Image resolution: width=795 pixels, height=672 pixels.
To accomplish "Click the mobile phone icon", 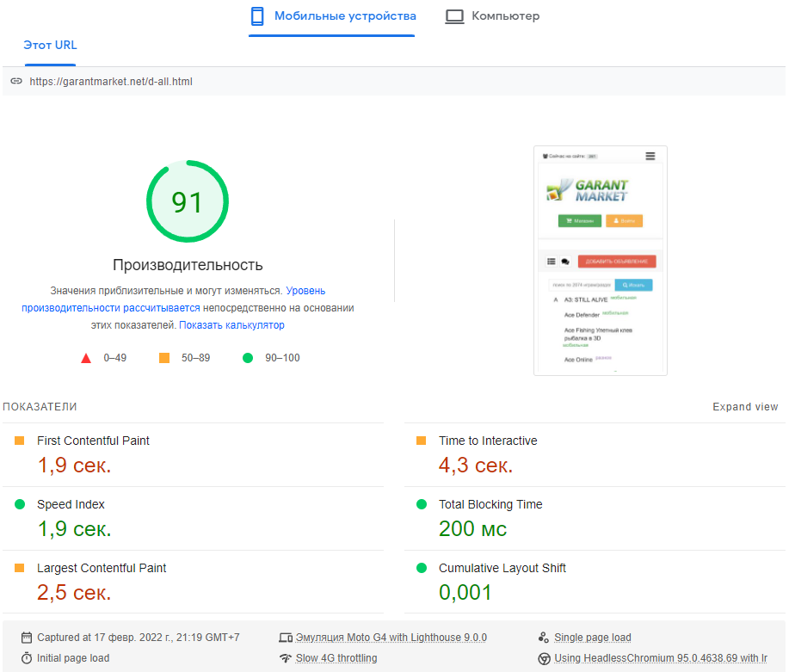I will coord(256,16).
